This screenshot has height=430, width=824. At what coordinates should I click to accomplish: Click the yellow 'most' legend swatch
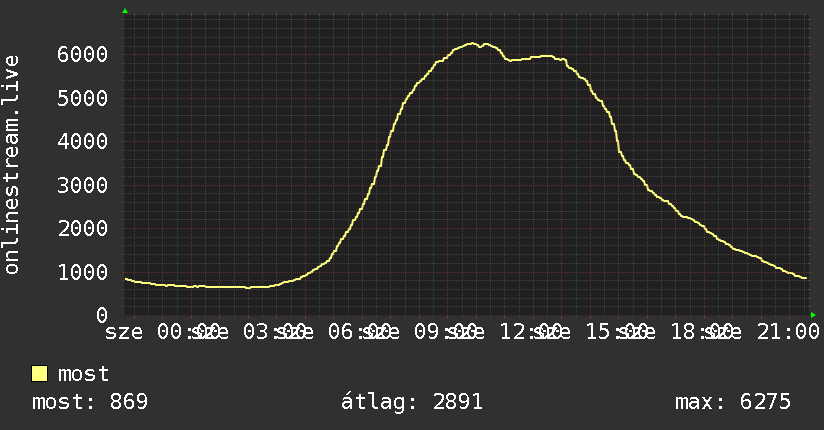point(39,374)
